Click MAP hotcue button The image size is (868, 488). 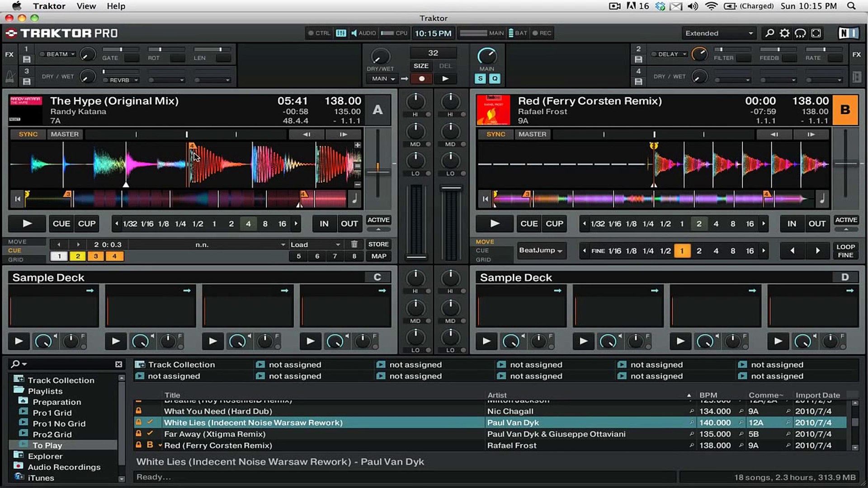pos(378,256)
